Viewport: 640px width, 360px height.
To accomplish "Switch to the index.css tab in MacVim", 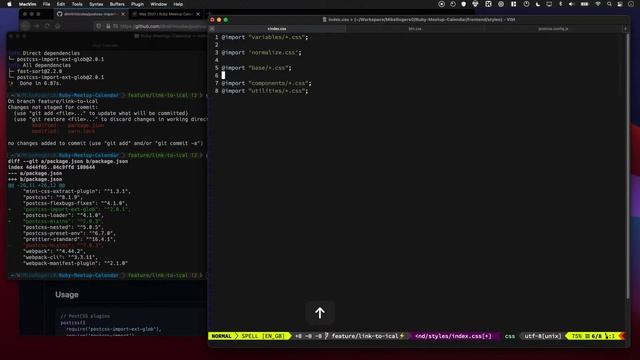I will point(277,29).
